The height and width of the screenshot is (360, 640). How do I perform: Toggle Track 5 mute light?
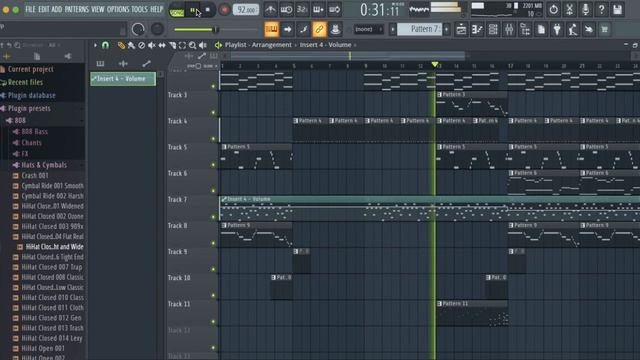[x=213, y=164]
